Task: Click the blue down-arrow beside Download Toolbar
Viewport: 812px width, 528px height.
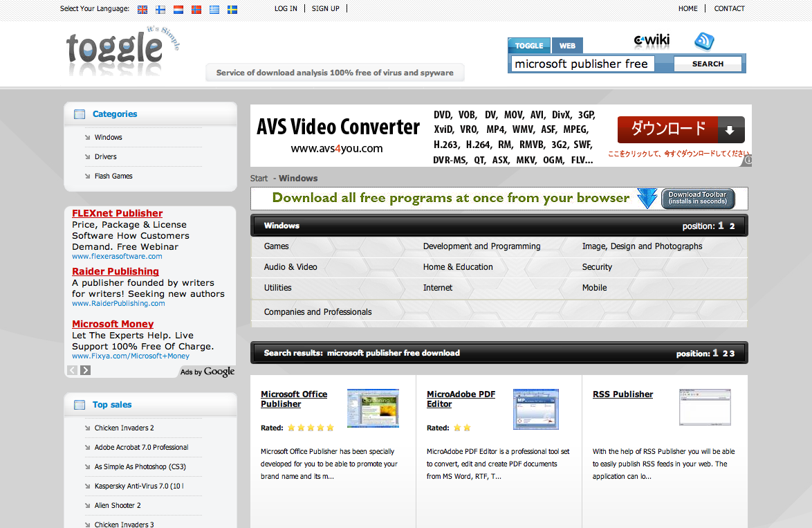Action: pos(647,199)
